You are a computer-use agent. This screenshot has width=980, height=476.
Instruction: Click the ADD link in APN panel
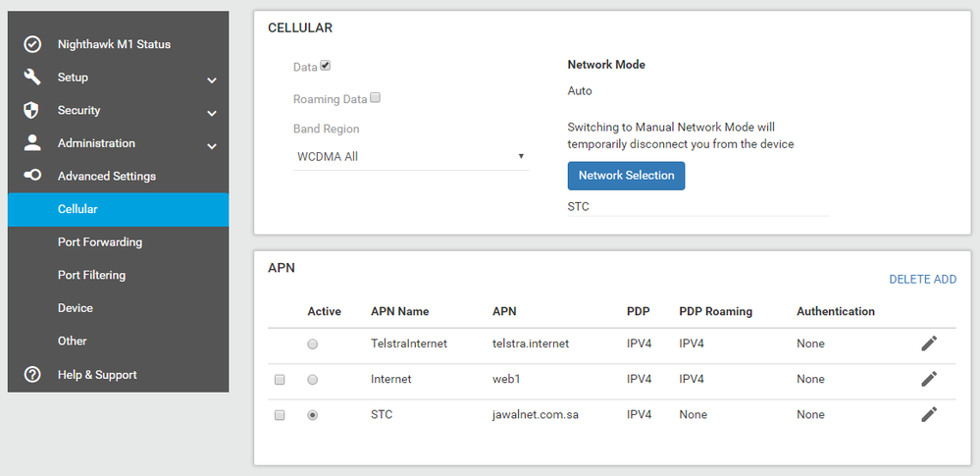(x=945, y=280)
